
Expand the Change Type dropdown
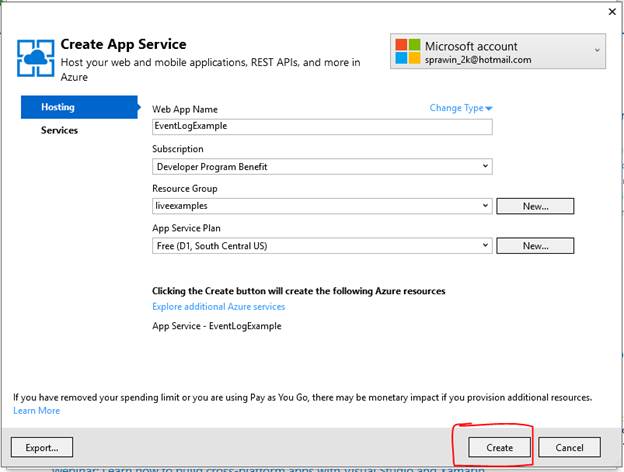[x=462, y=108]
